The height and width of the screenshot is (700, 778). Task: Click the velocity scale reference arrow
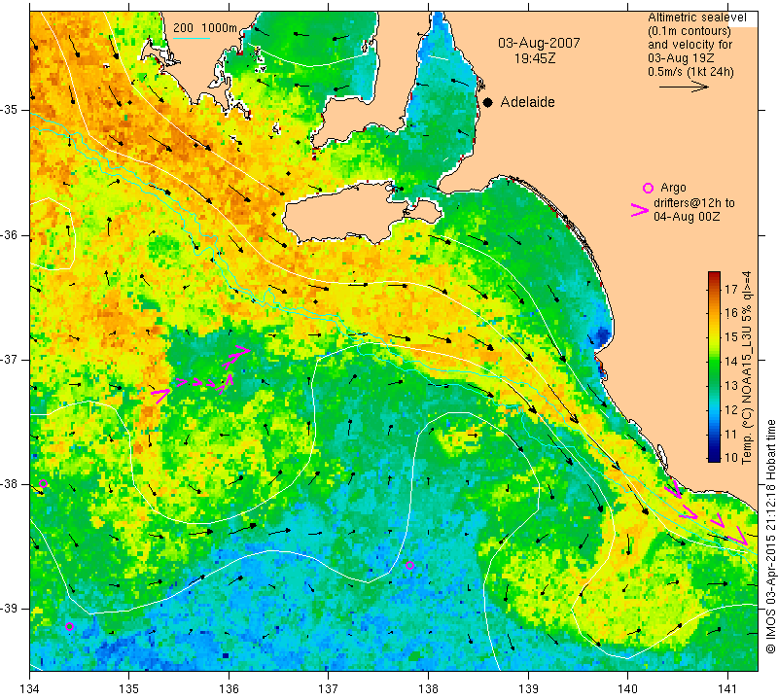(x=684, y=87)
